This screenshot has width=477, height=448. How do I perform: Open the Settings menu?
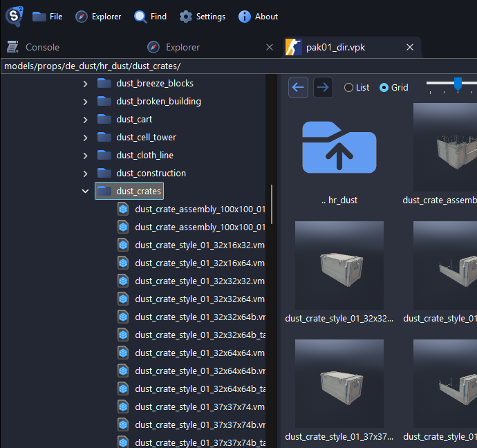203,17
